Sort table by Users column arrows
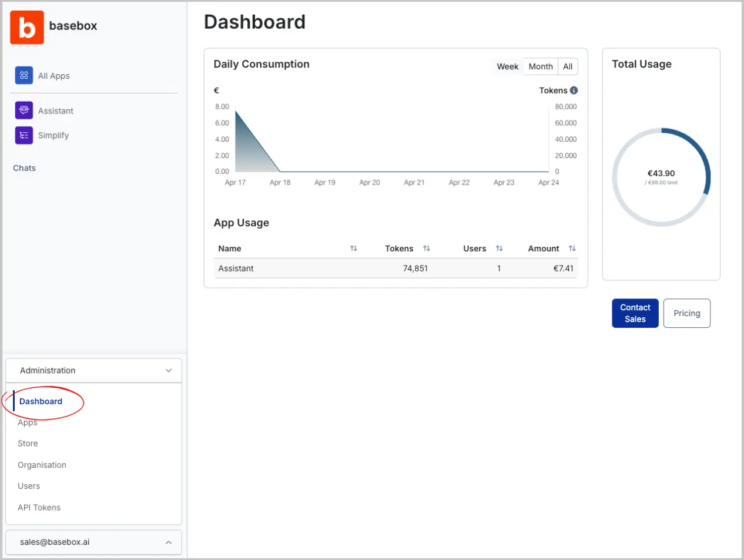 (x=499, y=249)
